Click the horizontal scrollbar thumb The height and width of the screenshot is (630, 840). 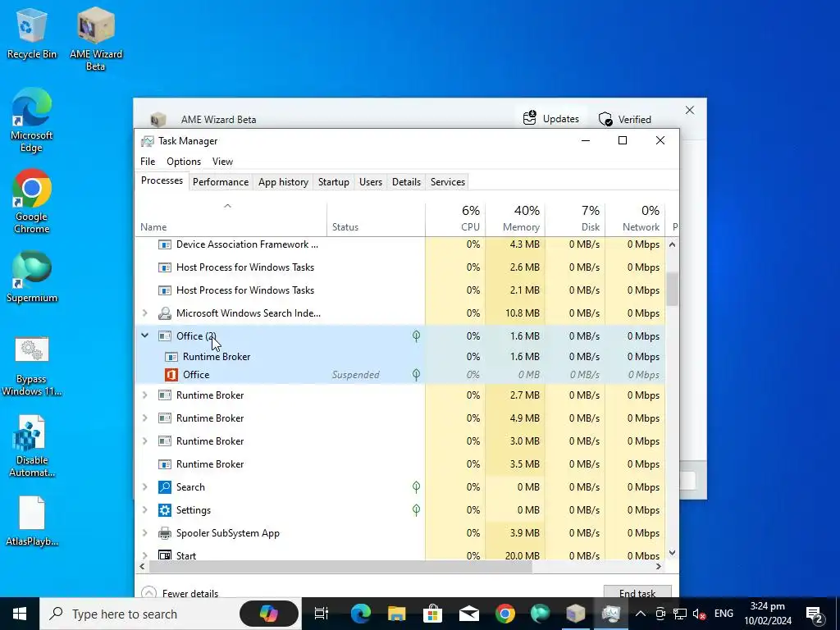[x=340, y=566]
